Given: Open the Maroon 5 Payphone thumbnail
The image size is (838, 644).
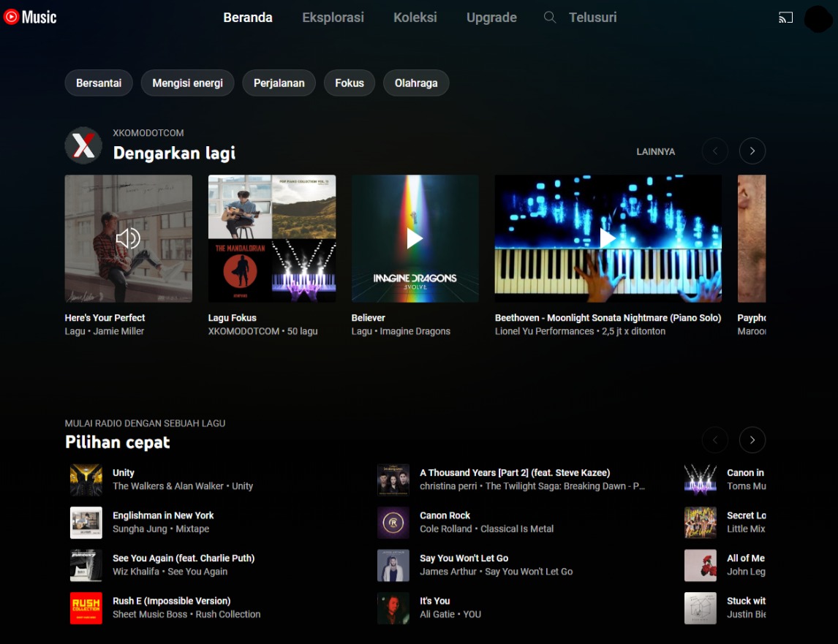Looking at the screenshot, I should [x=752, y=238].
